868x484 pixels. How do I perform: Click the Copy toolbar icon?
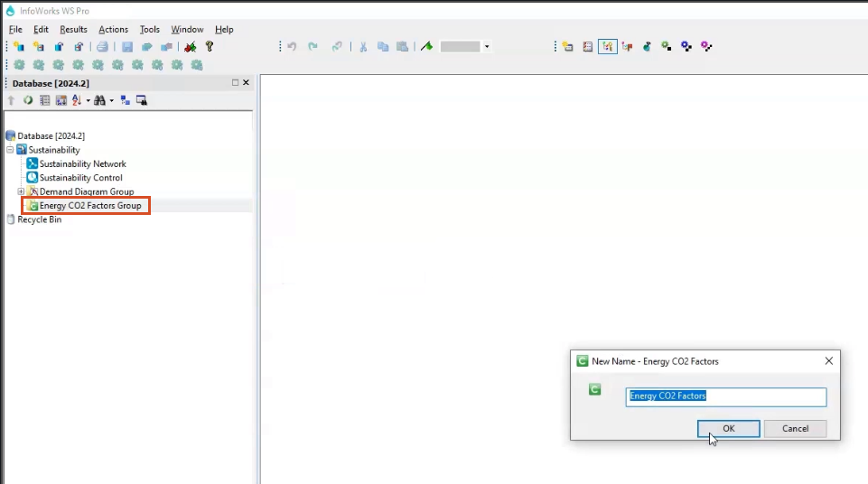pos(383,47)
